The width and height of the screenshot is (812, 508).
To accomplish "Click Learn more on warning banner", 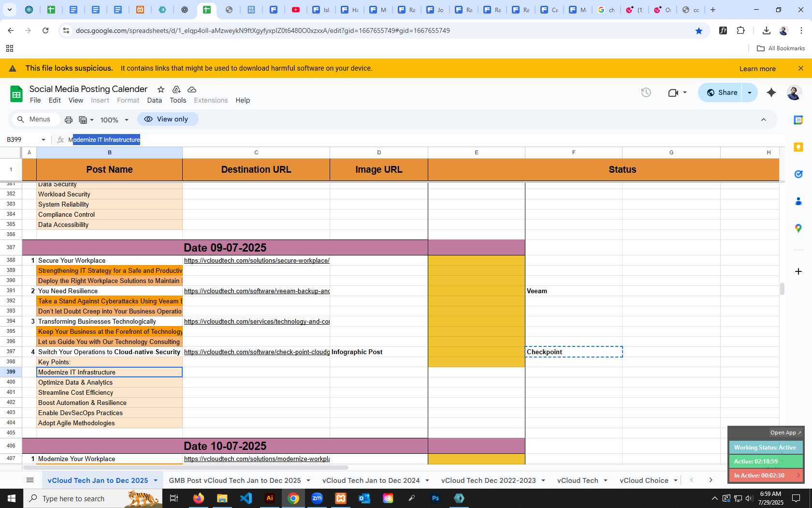I will (757, 69).
